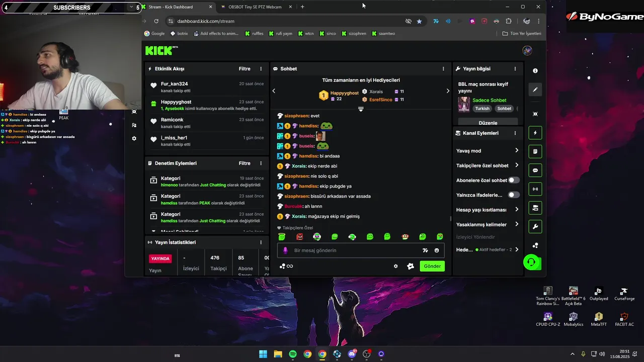Open the FACEIT AC desktop shortcut
Image resolution: width=644 pixels, height=362 pixels.
click(624, 320)
